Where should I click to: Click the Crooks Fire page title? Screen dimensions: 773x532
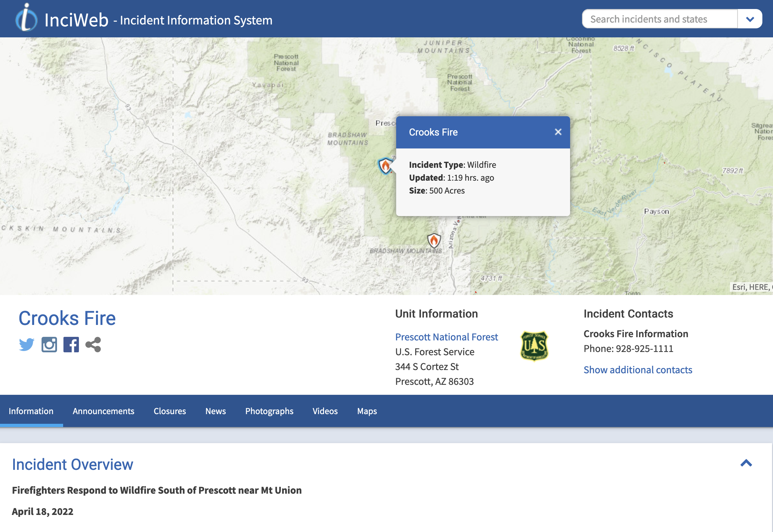[67, 318]
